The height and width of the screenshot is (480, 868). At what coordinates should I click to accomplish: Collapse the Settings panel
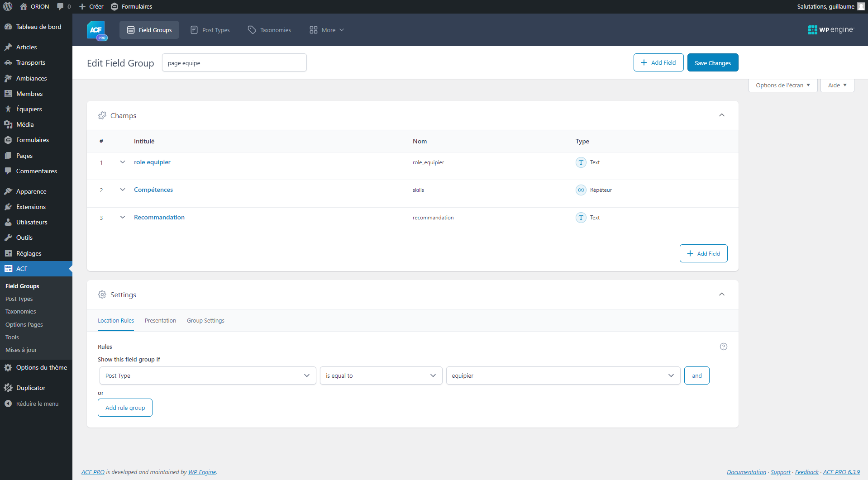pyautogui.click(x=721, y=295)
